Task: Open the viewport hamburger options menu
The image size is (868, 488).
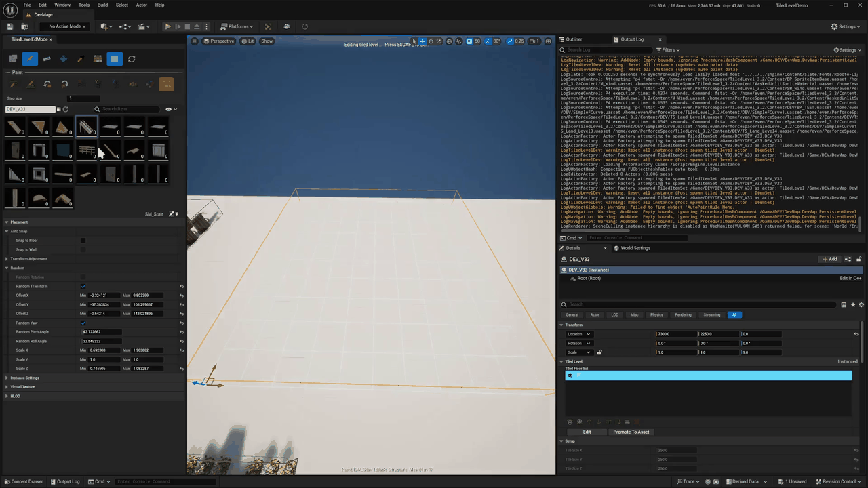Action: (195, 41)
